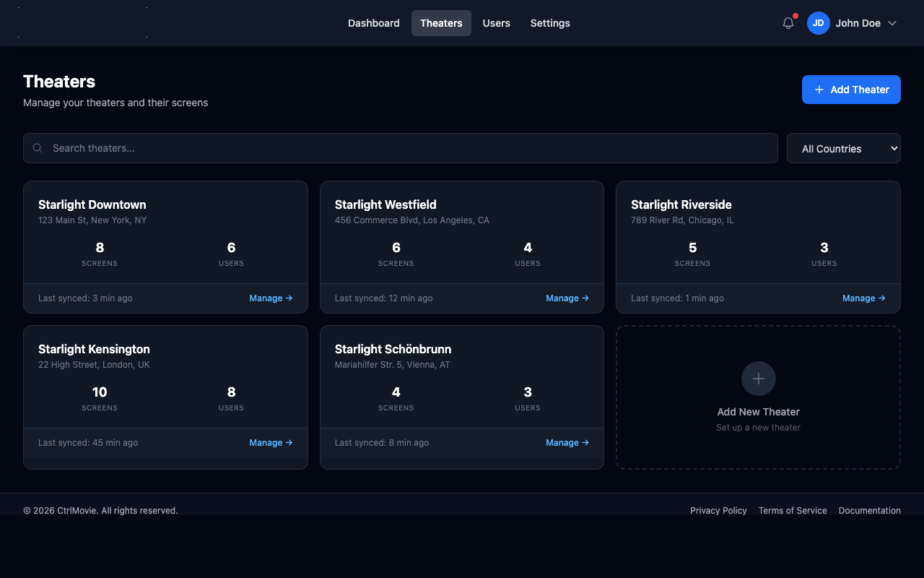The width and height of the screenshot is (924, 578).
Task: Manage the Starlight Downtown theater
Action: [x=271, y=298]
